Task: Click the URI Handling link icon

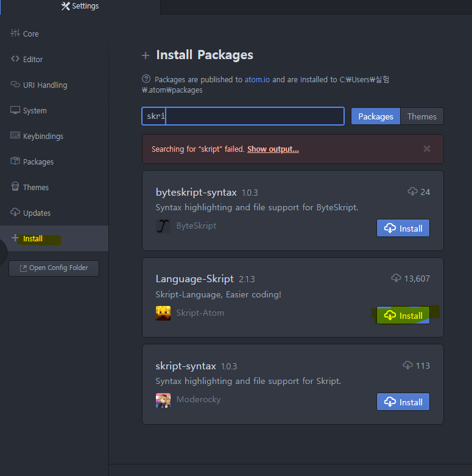Action: [15, 84]
